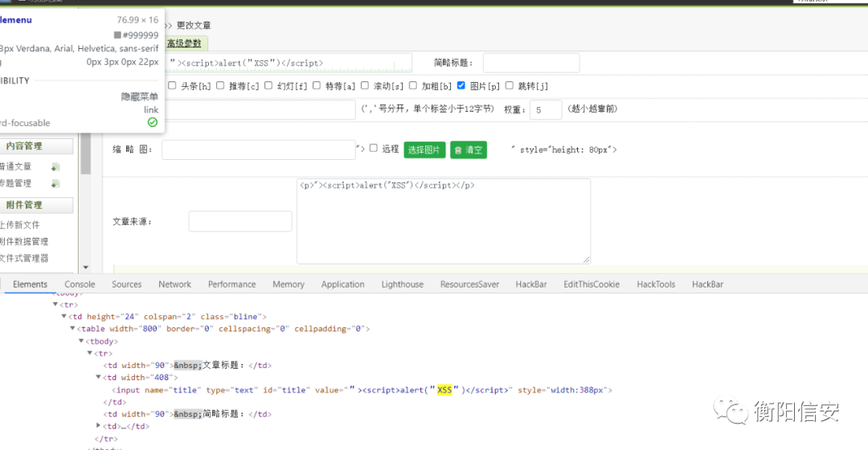Enable the 远程 checkbox
The width and height of the screenshot is (868, 450).
(x=374, y=148)
